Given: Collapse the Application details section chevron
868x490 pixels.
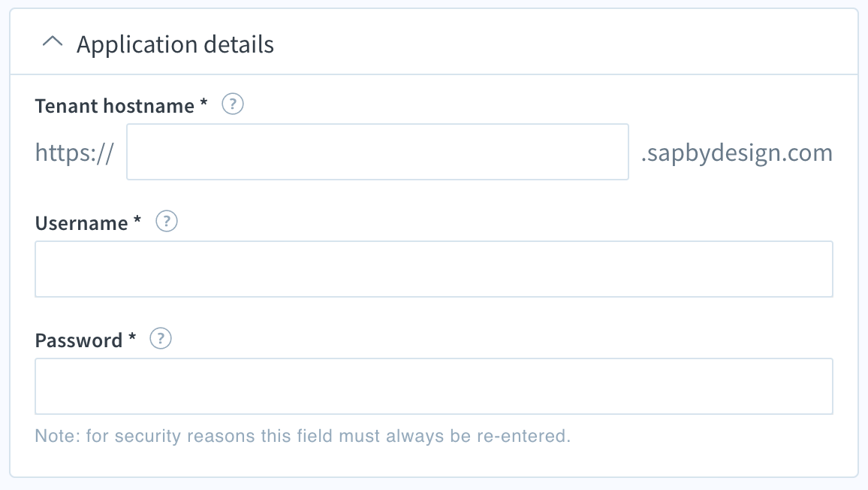Looking at the screenshot, I should 53,41.
